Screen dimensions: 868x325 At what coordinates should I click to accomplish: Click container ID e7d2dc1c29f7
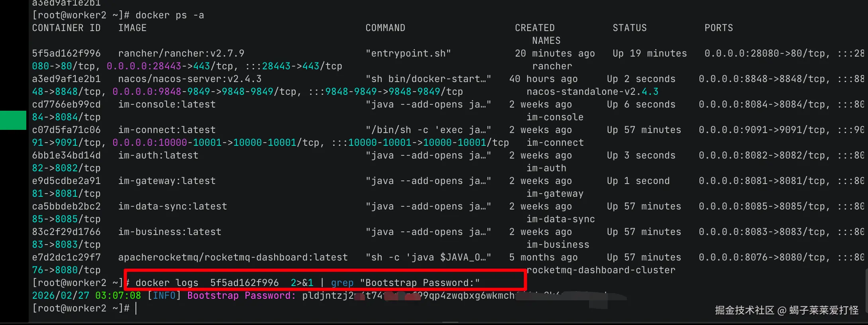66,257
